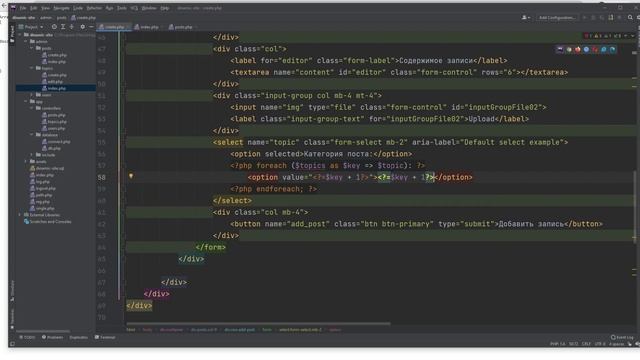The height and width of the screenshot is (360, 640).
Task: Collapse the app folder in project tree
Action: (x=26, y=101)
